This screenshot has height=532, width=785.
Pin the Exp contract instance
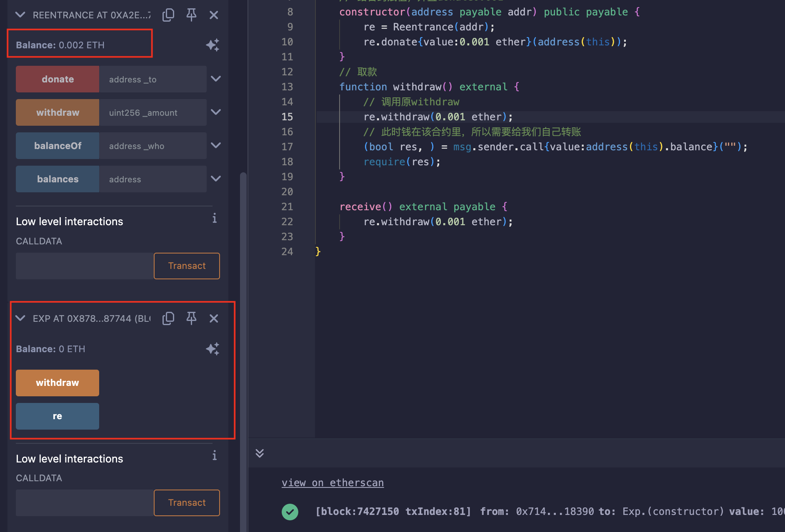pyautogui.click(x=191, y=318)
